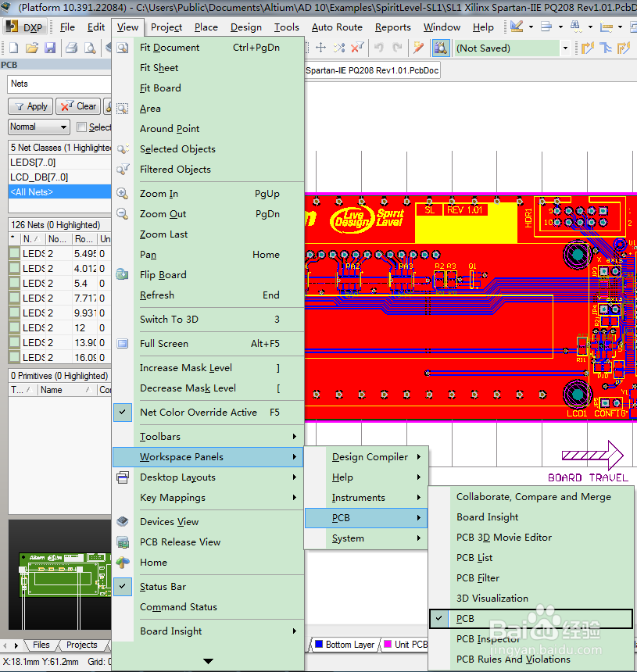
Task: Click the Selected Objects zoom icon
Action: point(123,148)
